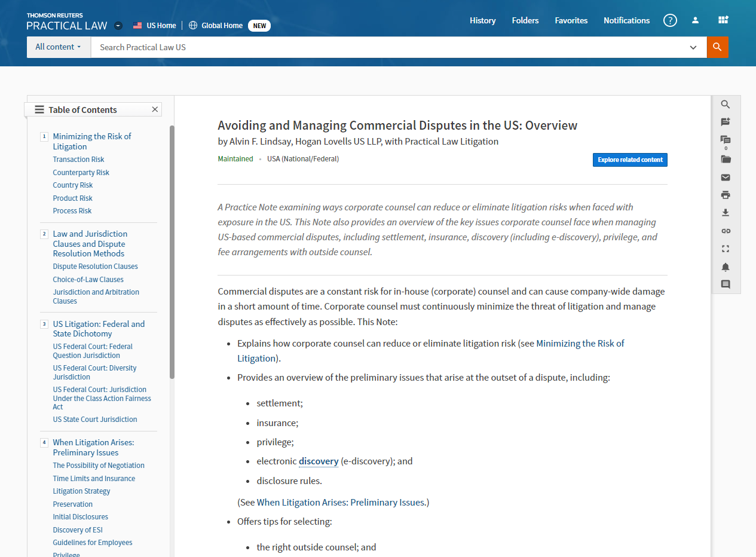Image resolution: width=756 pixels, height=557 pixels.
Task: Download the document from the toolbar
Action: click(x=726, y=213)
